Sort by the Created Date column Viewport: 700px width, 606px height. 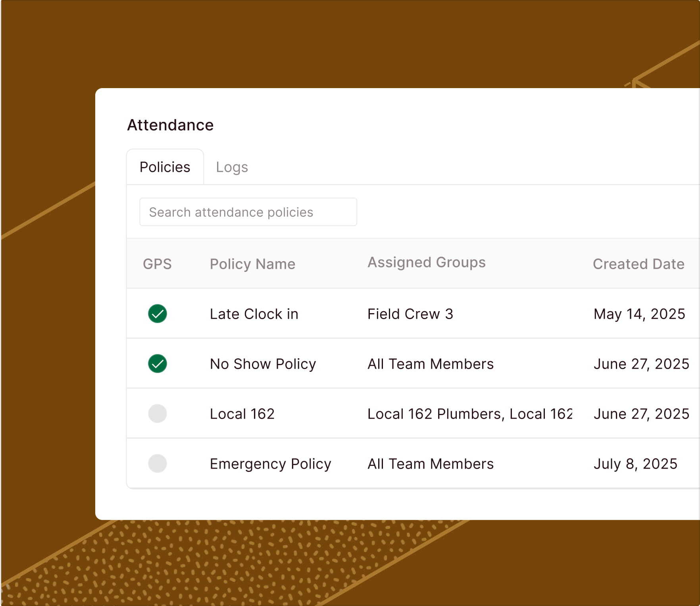638,264
